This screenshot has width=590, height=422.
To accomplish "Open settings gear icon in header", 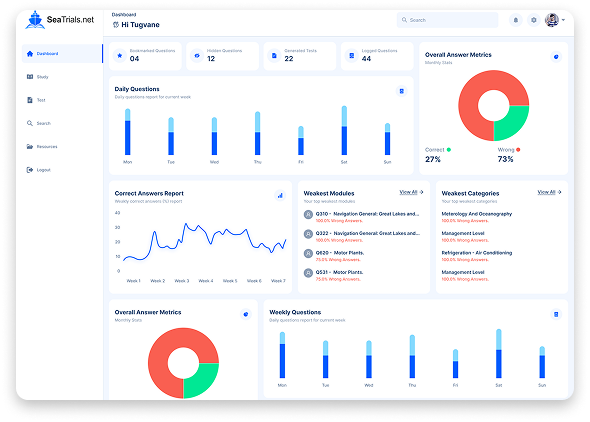I will (534, 20).
